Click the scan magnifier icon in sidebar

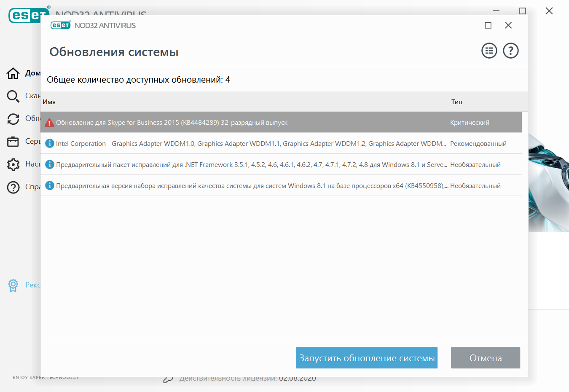click(13, 96)
